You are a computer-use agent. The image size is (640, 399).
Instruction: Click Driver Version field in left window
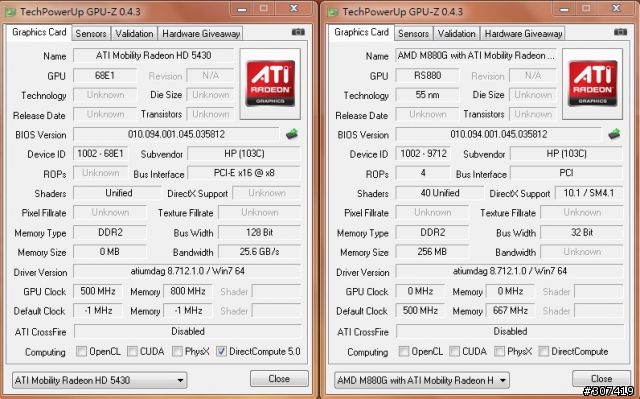pos(187,271)
